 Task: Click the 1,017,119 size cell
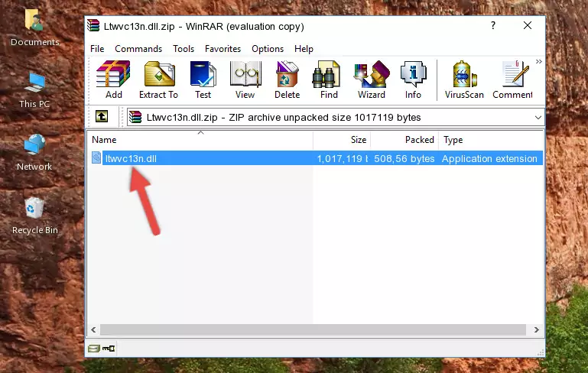(342, 158)
